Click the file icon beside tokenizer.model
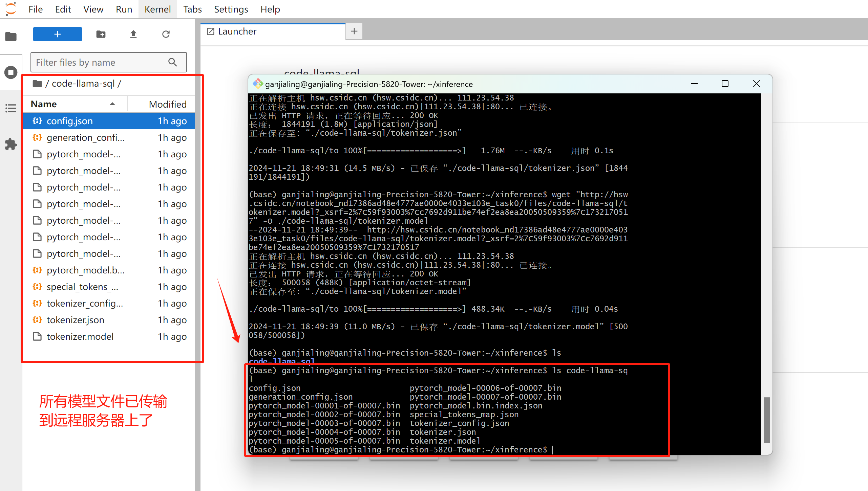The image size is (868, 491). click(37, 336)
